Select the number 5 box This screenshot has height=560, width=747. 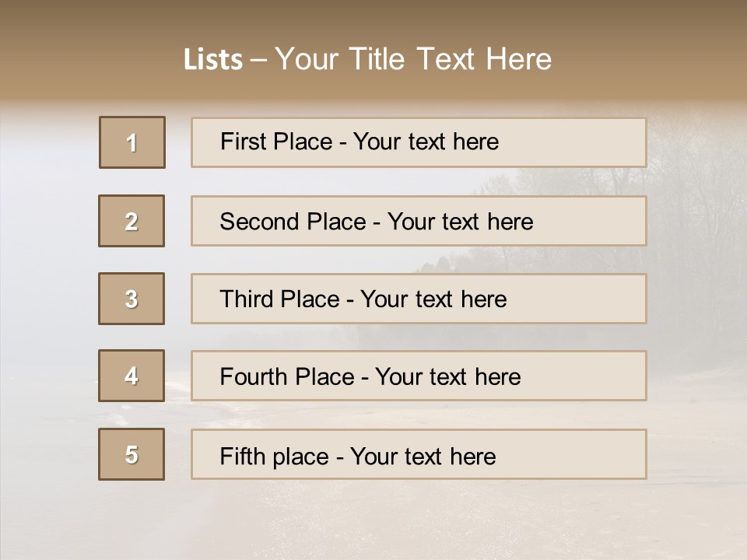pyautogui.click(x=132, y=454)
